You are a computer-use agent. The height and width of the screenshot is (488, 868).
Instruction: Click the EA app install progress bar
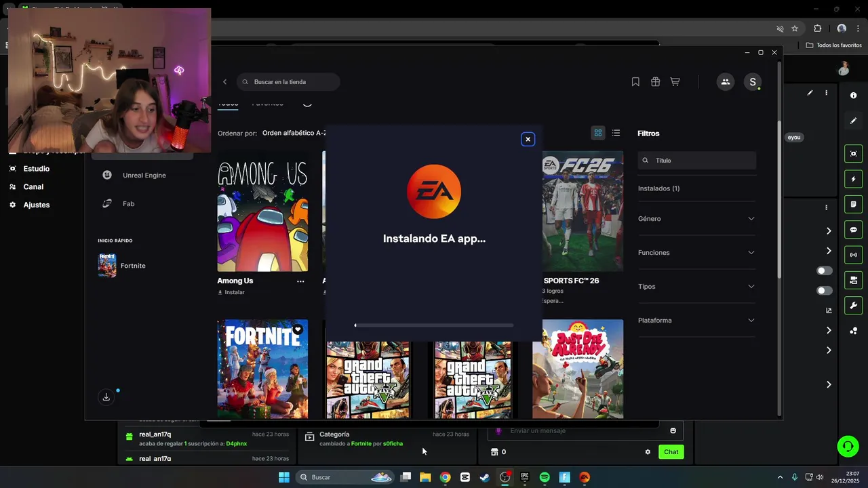pos(434,325)
